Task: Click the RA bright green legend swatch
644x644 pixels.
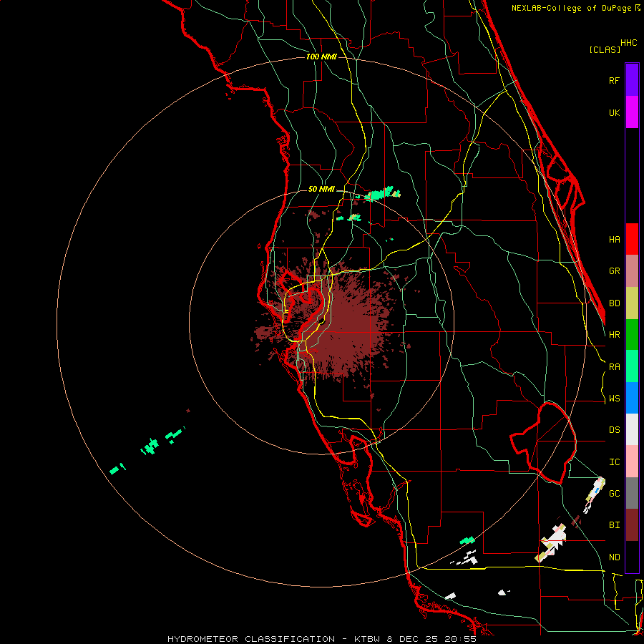Action: (632, 366)
